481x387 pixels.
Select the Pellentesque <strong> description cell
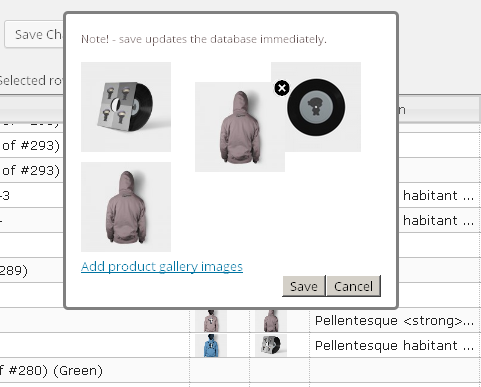coord(394,320)
